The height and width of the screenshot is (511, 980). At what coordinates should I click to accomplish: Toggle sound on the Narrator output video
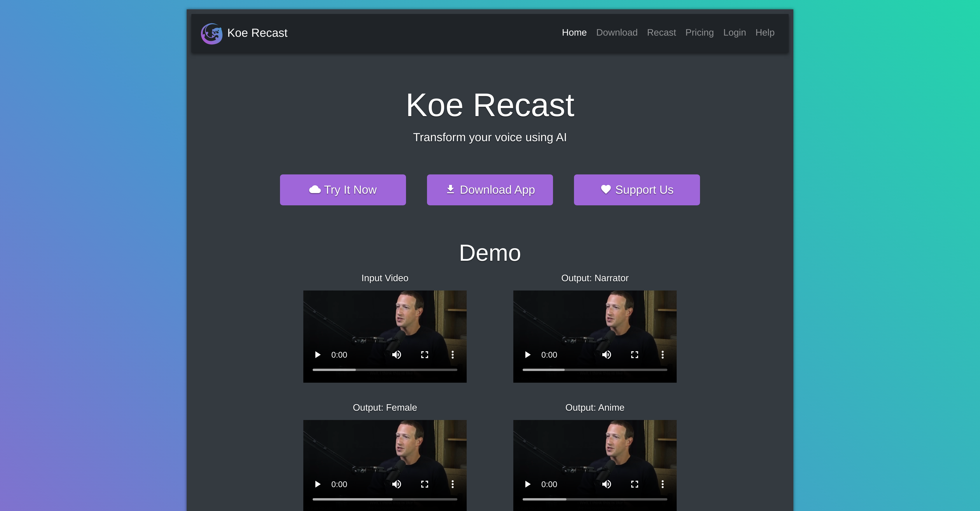pos(607,354)
